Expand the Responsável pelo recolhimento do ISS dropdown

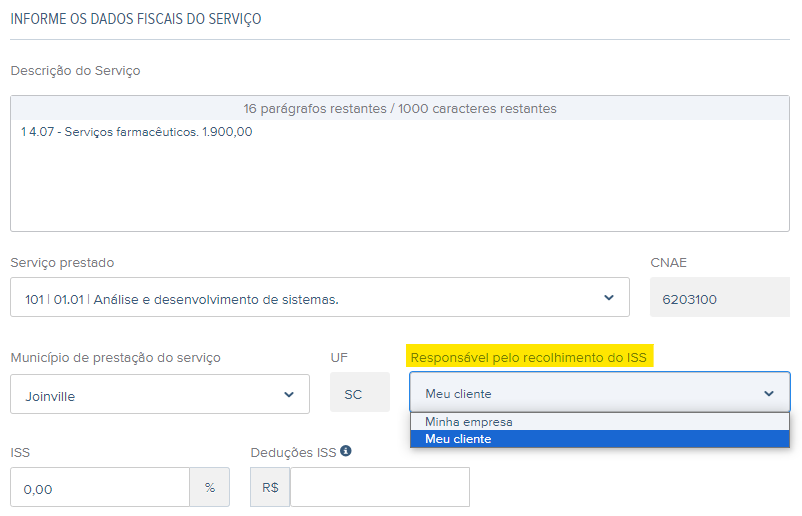tap(599, 392)
